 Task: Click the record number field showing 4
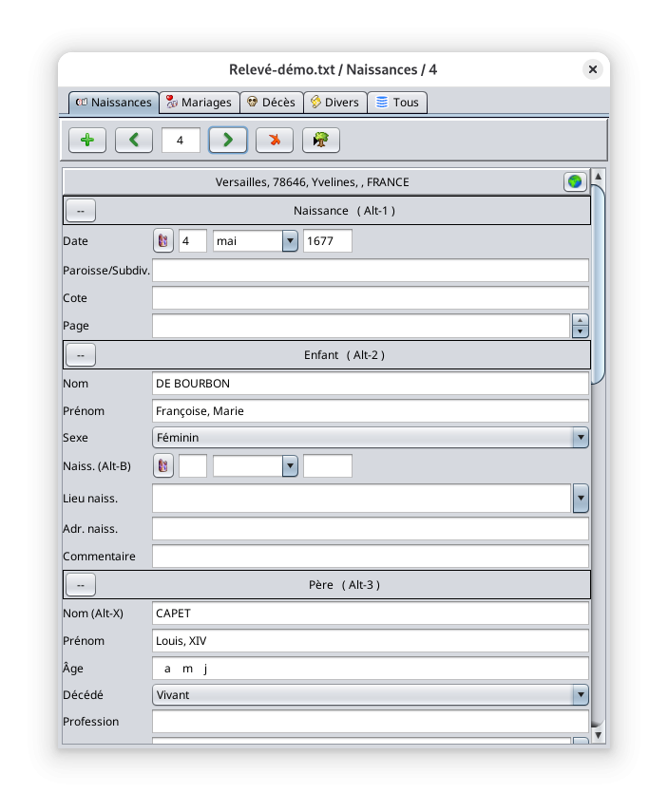pos(181,141)
